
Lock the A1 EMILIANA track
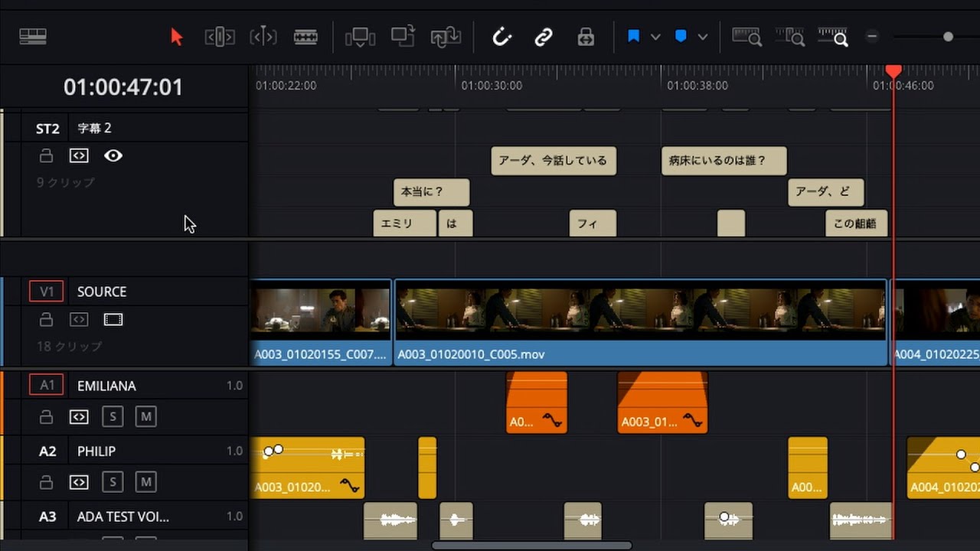pos(47,417)
